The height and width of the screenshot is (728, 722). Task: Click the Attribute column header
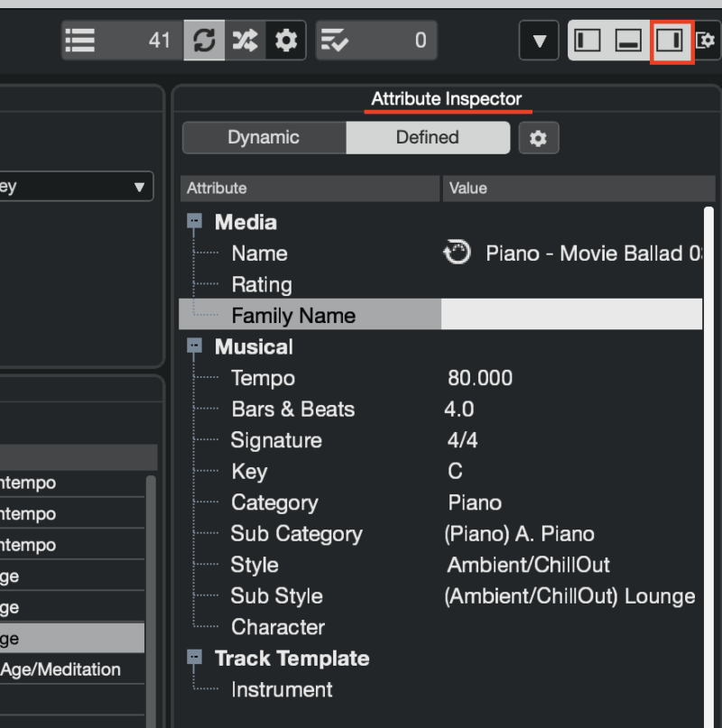point(310,189)
